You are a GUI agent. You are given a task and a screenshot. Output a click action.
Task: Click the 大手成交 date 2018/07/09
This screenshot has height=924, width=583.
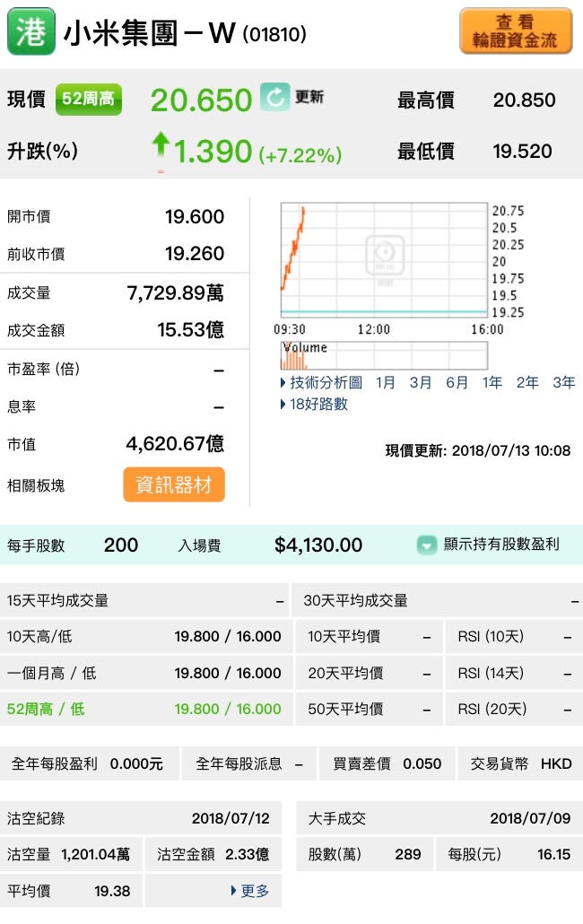(530, 818)
